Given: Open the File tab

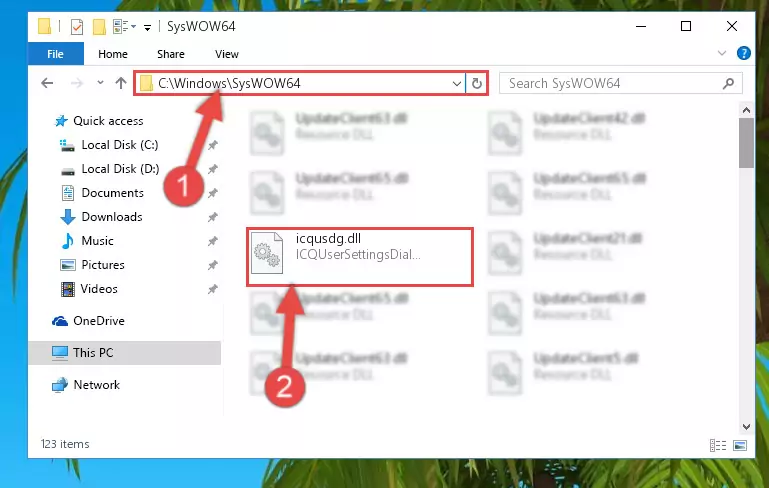Looking at the screenshot, I should (55, 54).
